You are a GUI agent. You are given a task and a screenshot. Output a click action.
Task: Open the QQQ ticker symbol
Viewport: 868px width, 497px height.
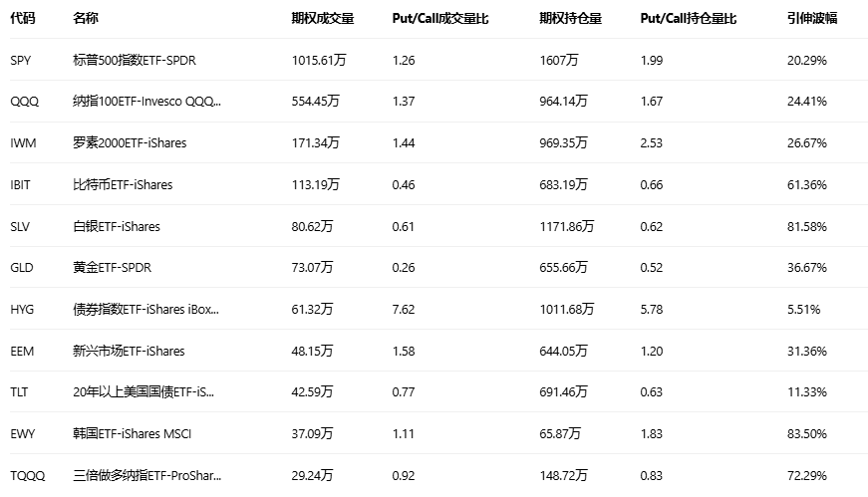pos(24,102)
